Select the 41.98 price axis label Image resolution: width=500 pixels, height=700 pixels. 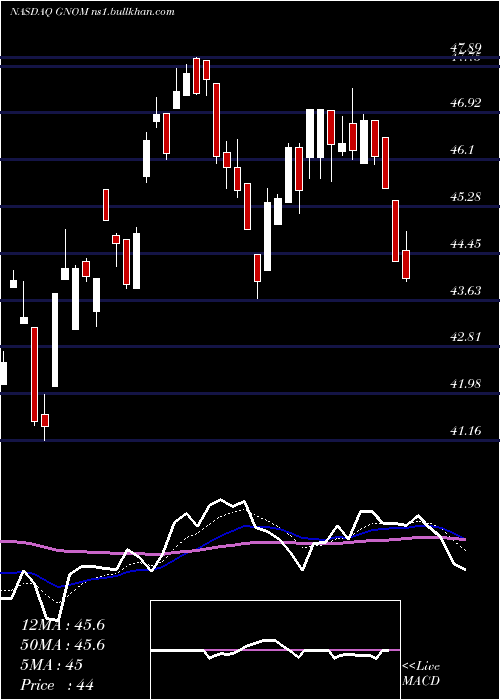[466, 383]
